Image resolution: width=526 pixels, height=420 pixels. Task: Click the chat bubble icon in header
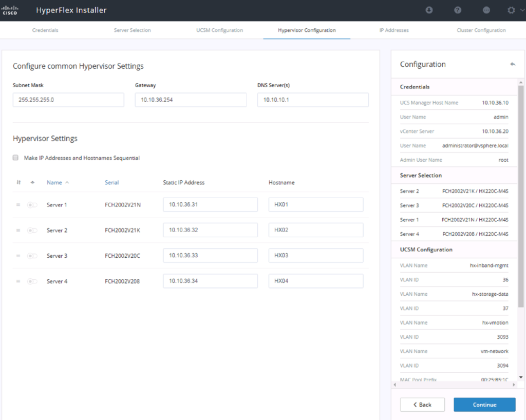point(486,10)
